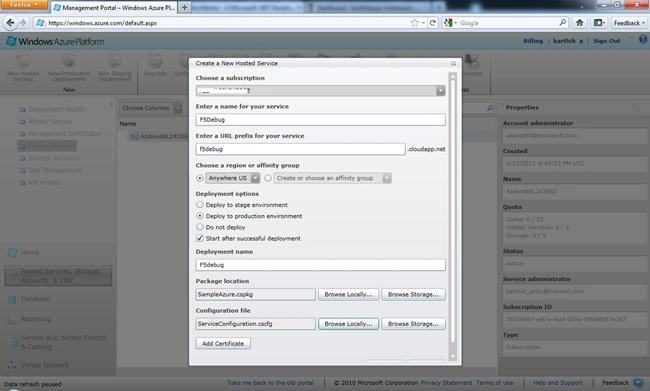Toggle Start after successful deployment checkbox

click(x=200, y=238)
